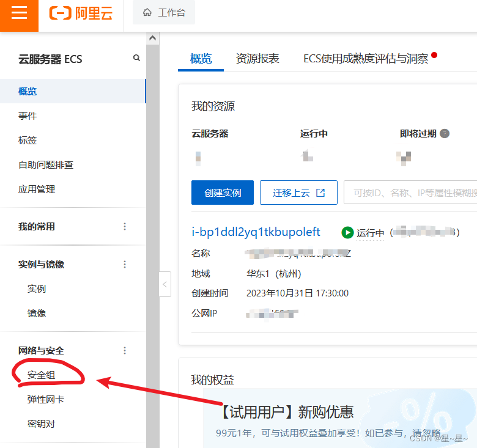Collapse the sidebar with the chevron handle
The height and width of the screenshot is (448, 477).
(165, 284)
